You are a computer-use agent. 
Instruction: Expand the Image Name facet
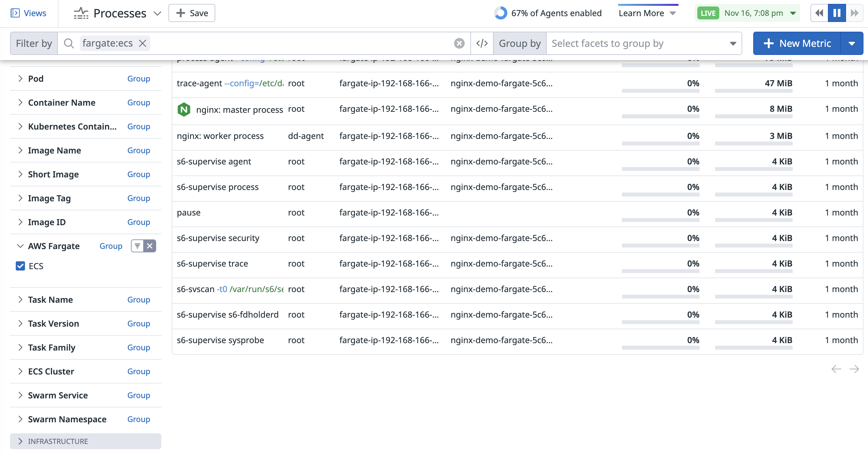[20, 151]
